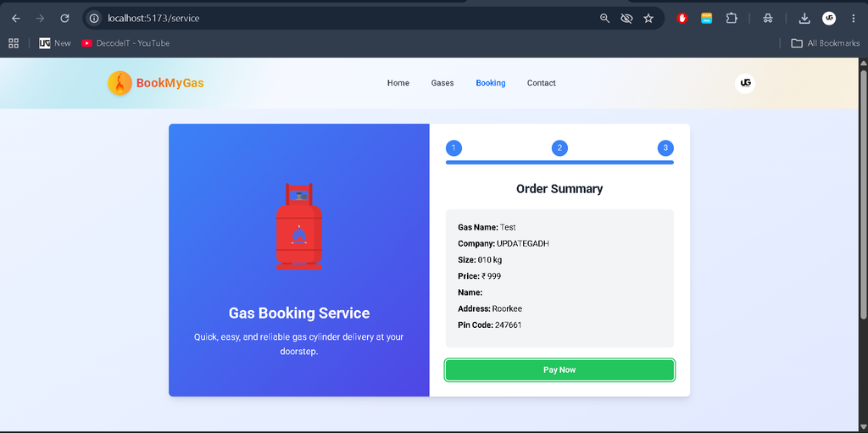The width and height of the screenshot is (868, 433).
Task: Click the user avatar in site header
Action: 745,83
